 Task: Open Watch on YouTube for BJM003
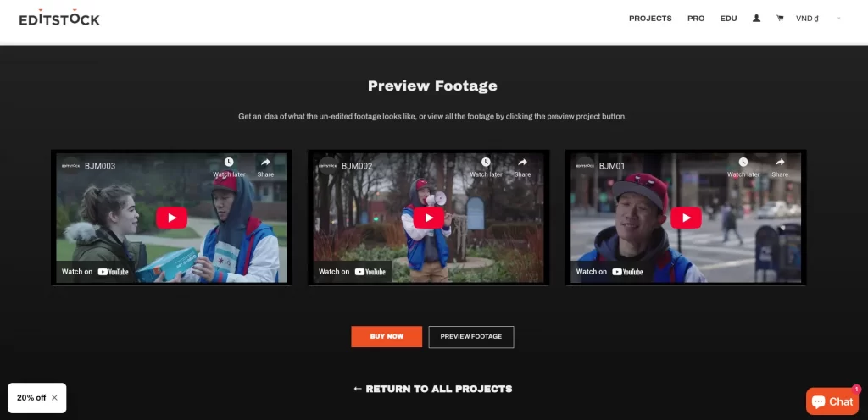(x=95, y=271)
